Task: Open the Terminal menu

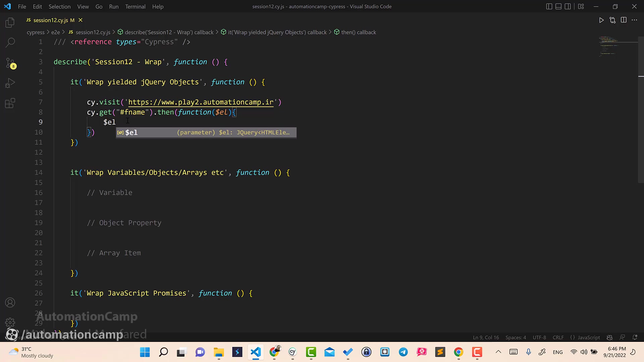Action: 135,6
